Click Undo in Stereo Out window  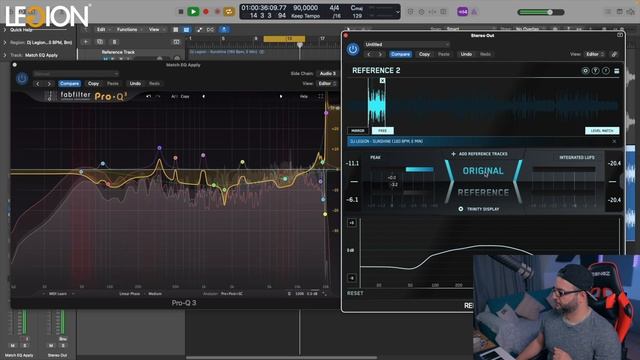pyautogui.click(x=466, y=54)
